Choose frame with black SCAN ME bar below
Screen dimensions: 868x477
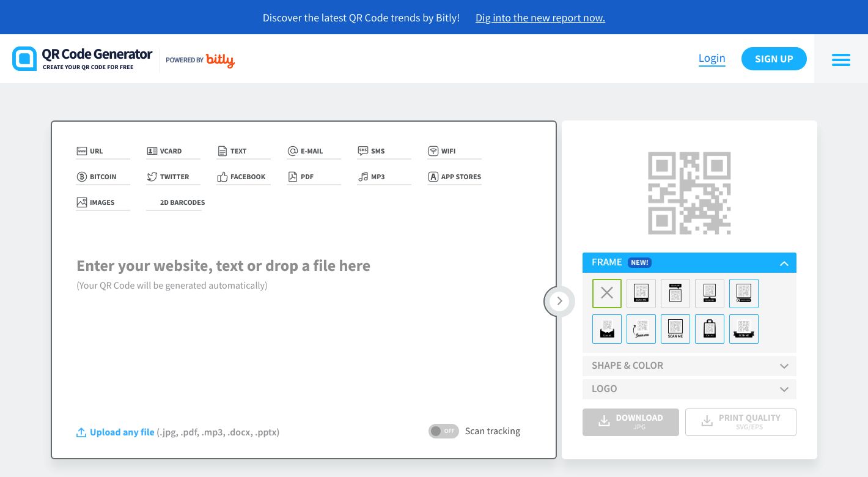coord(641,294)
